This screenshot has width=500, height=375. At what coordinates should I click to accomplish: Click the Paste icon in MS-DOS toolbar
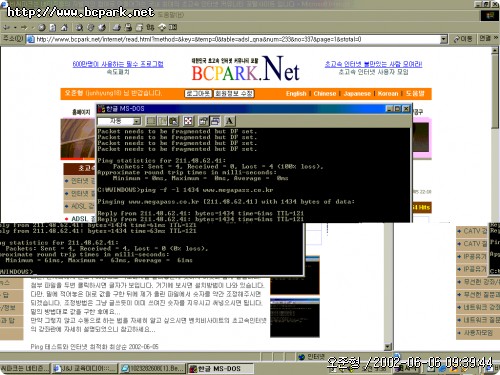[173, 121]
